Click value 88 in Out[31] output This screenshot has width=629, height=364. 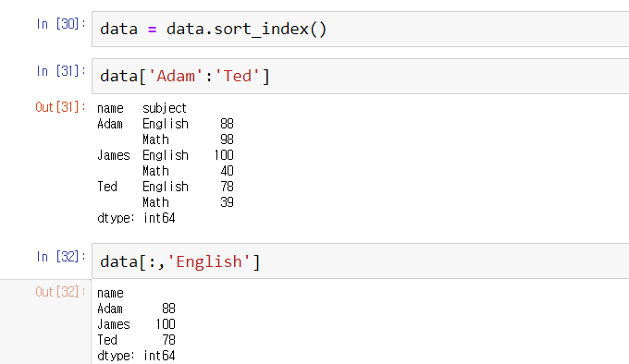point(227,124)
